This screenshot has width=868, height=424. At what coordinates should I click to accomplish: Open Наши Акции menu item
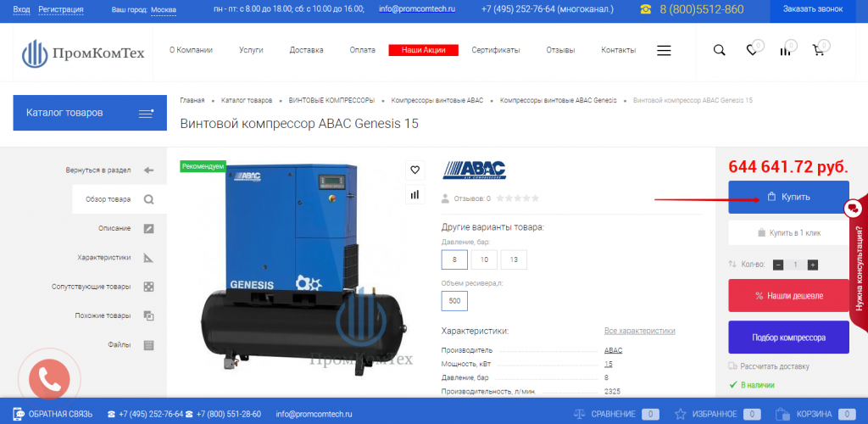(x=425, y=50)
